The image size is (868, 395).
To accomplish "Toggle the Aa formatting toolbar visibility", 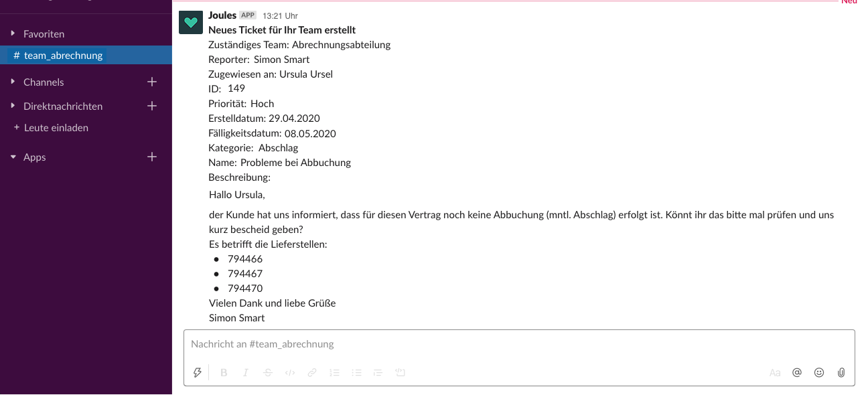I will pos(775,373).
